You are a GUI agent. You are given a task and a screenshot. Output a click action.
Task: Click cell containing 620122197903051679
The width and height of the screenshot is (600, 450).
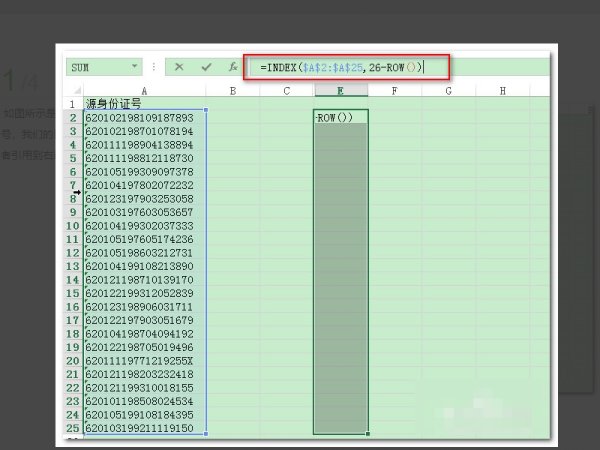point(145,320)
